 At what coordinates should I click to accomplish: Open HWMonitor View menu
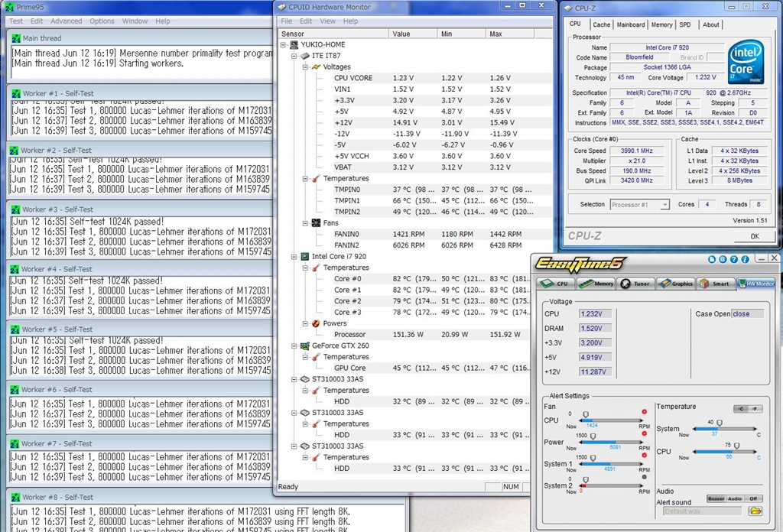tap(327, 21)
